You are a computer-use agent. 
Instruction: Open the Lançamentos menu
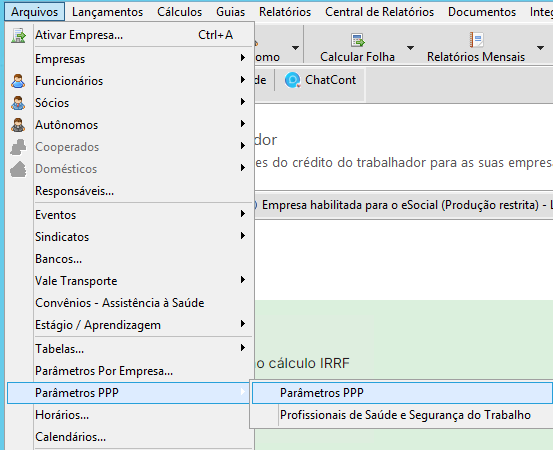click(x=107, y=12)
